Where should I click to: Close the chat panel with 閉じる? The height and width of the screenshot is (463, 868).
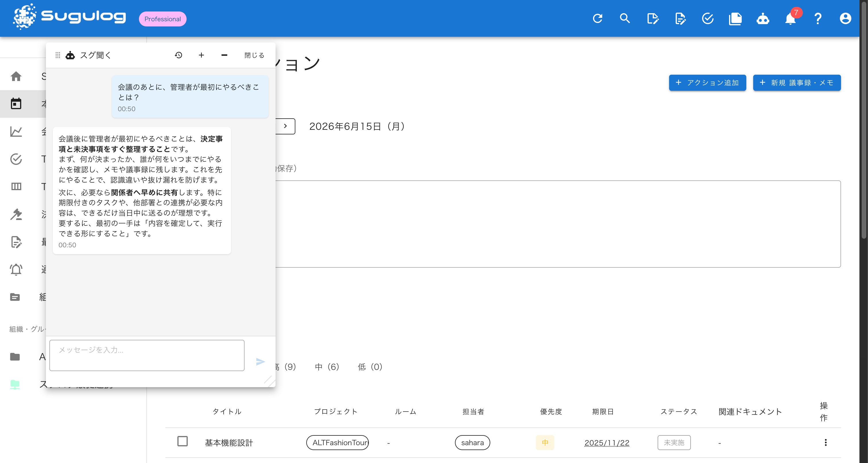tap(254, 55)
